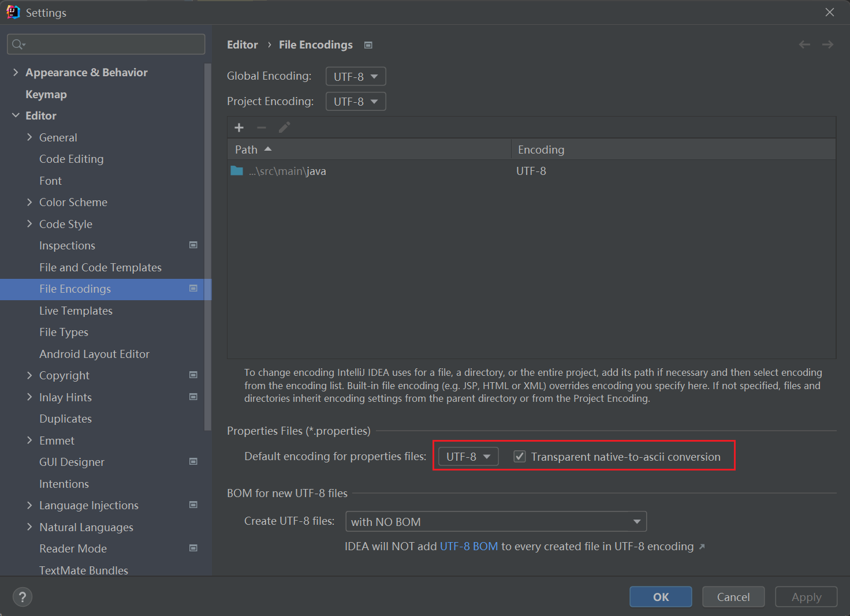Click the IntelliJ IDEA logo in title bar

tap(13, 12)
